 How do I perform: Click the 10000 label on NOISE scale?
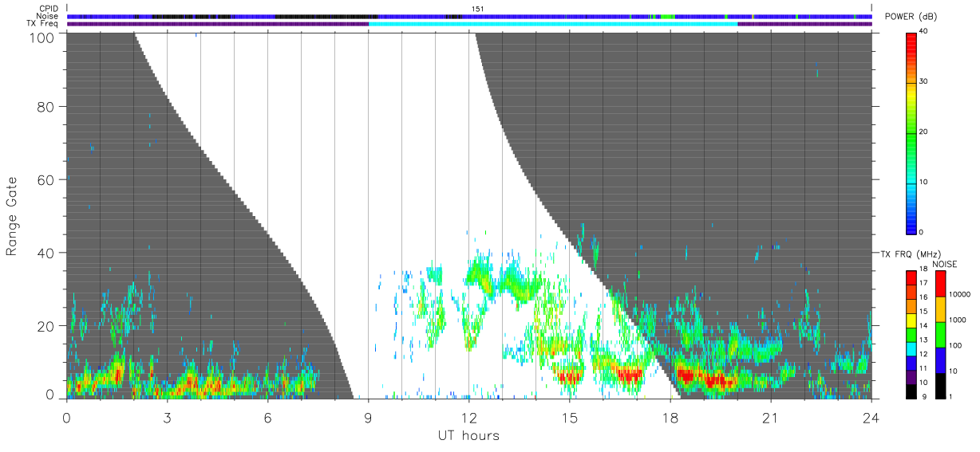pos(960,295)
